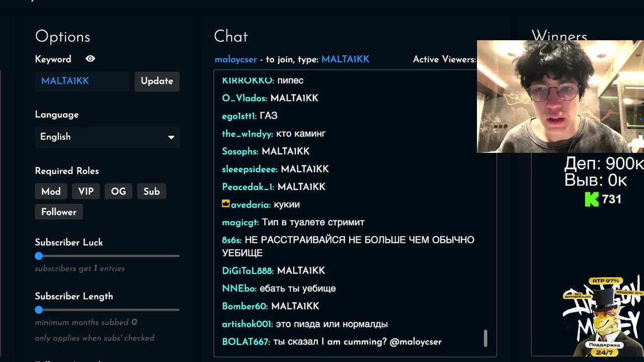644x362 pixels.
Task: Focus the MALTA1KK keyword input field
Action: tap(83, 81)
